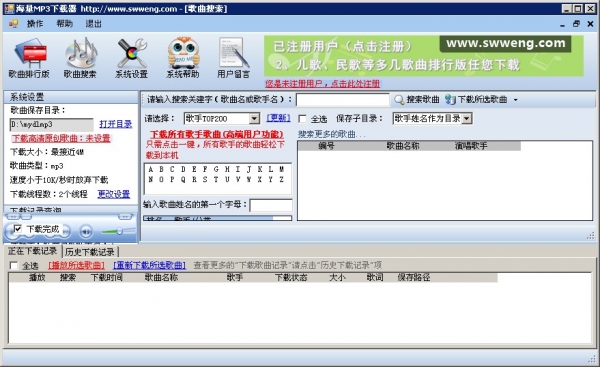
Task: Click the 歌手 column header in records
Action: tap(234, 277)
